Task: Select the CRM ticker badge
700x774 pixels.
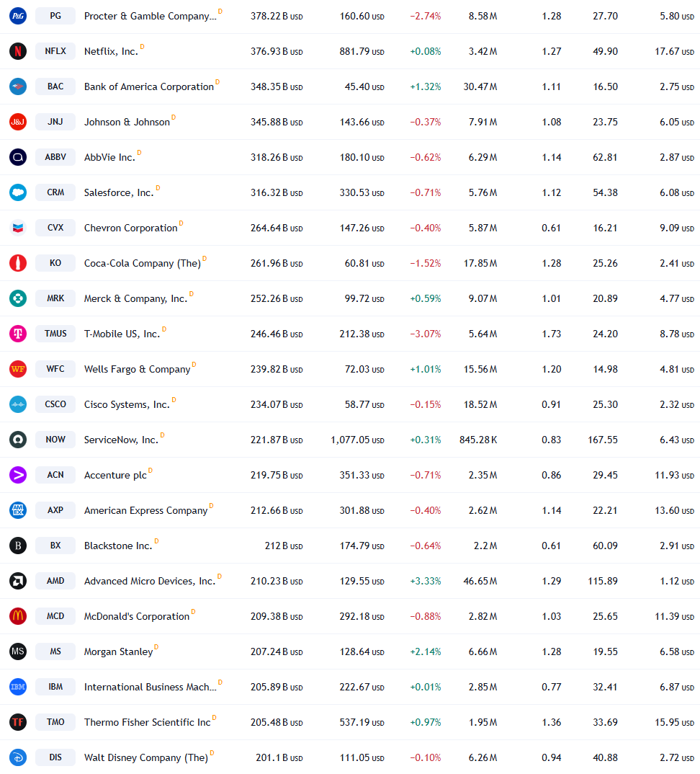Action: pos(55,192)
